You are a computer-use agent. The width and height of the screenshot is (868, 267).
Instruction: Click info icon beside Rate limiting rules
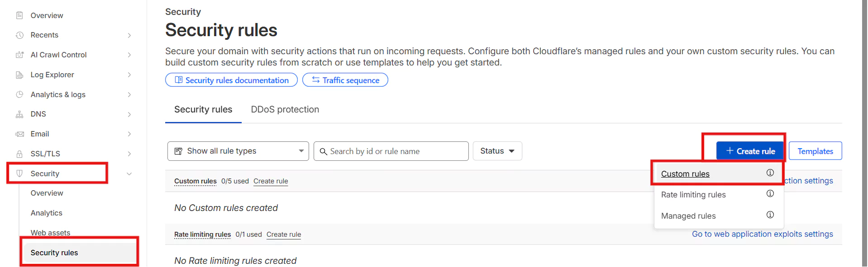pyautogui.click(x=770, y=194)
